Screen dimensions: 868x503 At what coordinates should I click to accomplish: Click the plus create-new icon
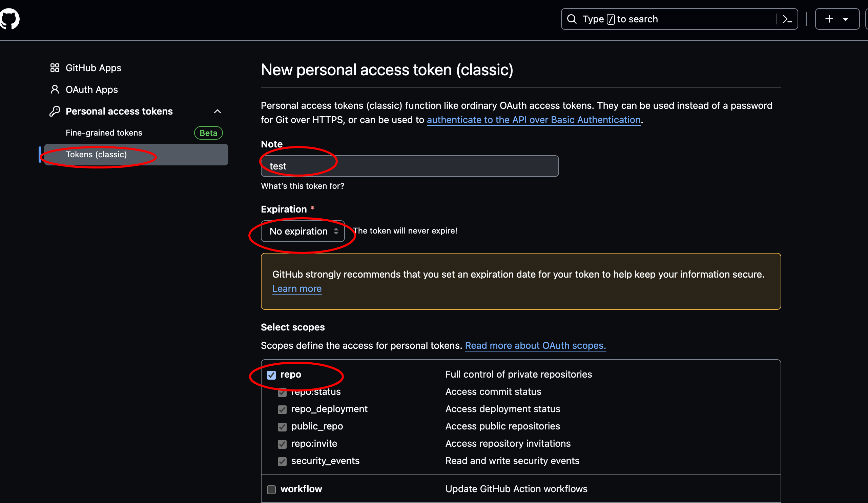tap(829, 19)
